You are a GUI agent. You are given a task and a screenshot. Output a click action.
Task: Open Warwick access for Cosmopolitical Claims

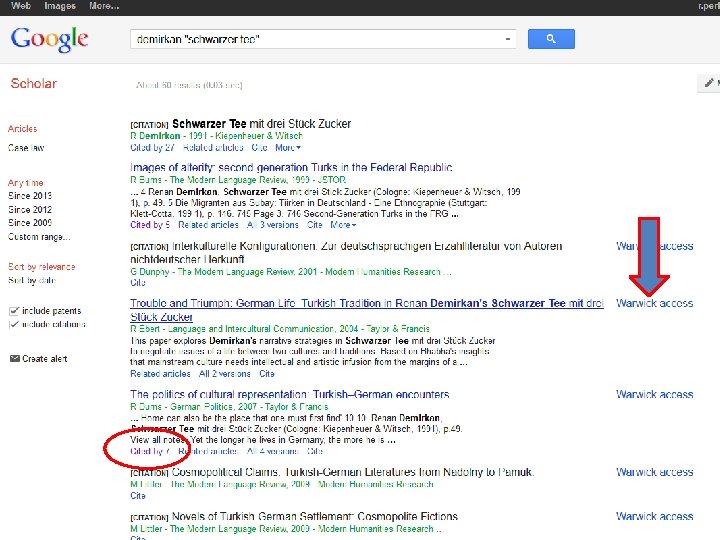[654, 472]
